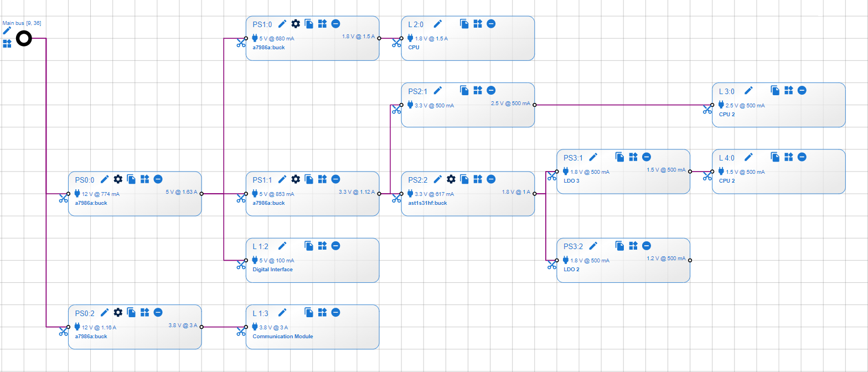
Task: Click the Digital Interface load label
Action: coord(272,270)
